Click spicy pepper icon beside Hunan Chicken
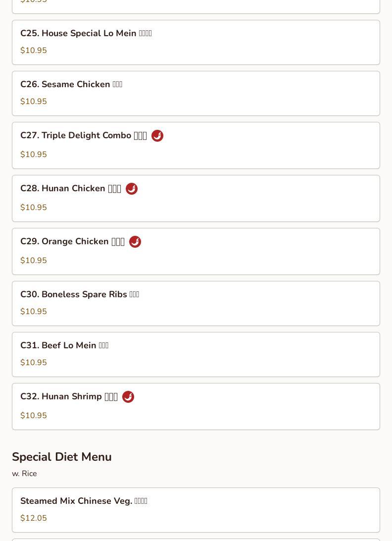Screen dimensions: 392x541 [132, 189]
